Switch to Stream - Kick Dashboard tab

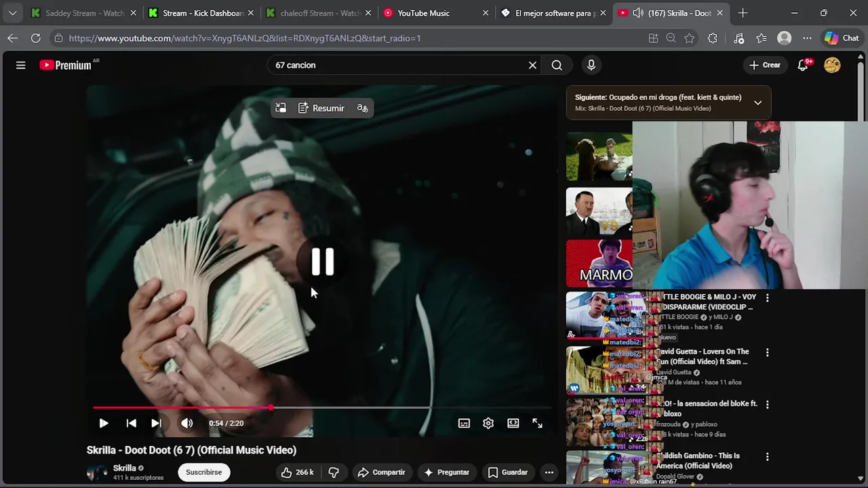(x=201, y=13)
